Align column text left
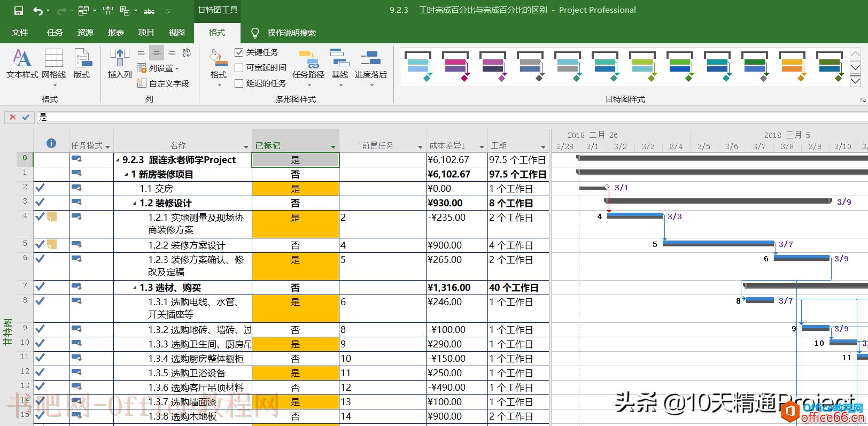 tap(141, 52)
